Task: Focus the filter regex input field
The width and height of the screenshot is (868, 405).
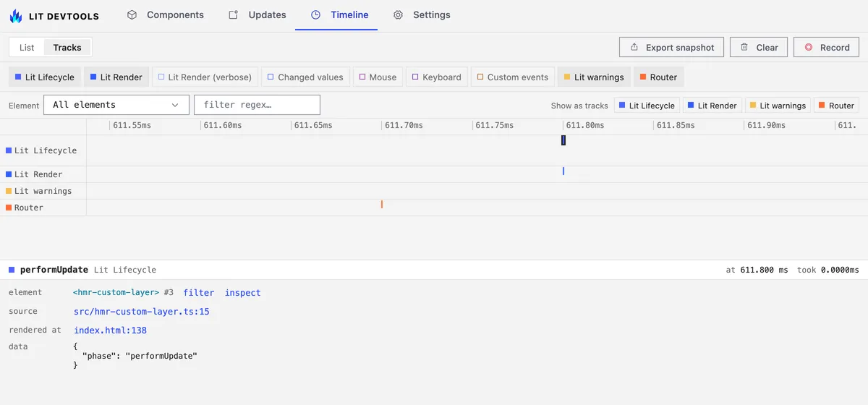Action: tap(257, 105)
